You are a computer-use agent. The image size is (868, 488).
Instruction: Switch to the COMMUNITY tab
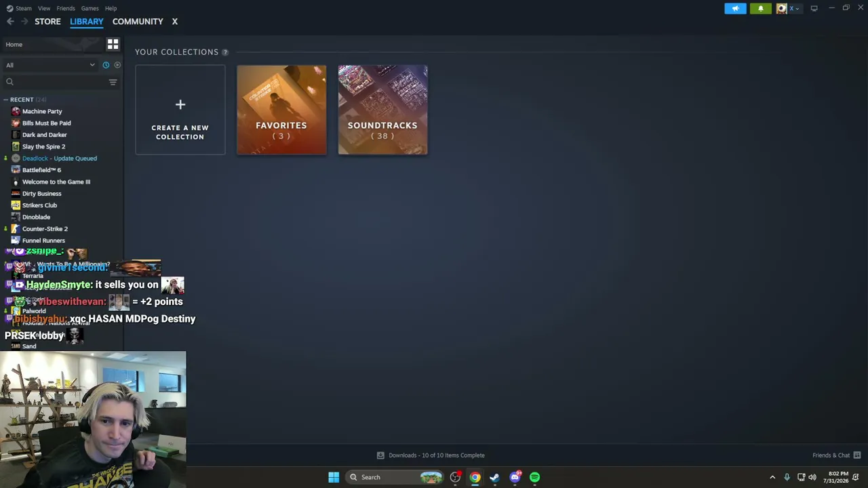pyautogui.click(x=138, y=22)
